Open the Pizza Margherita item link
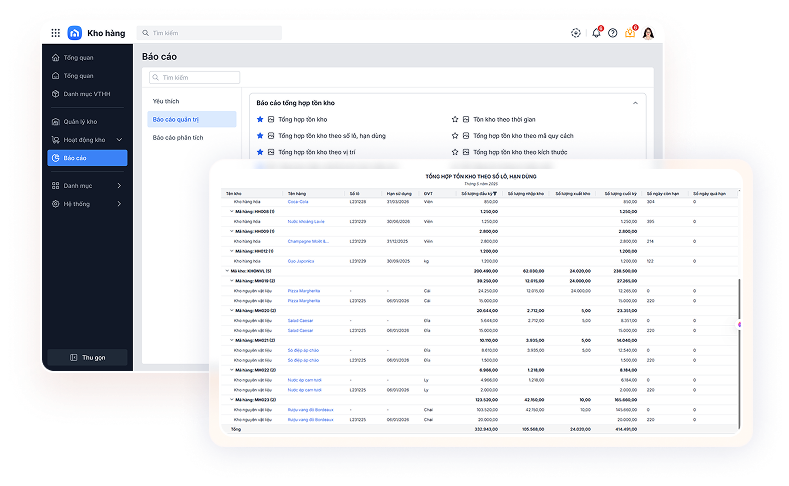 coord(304,290)
